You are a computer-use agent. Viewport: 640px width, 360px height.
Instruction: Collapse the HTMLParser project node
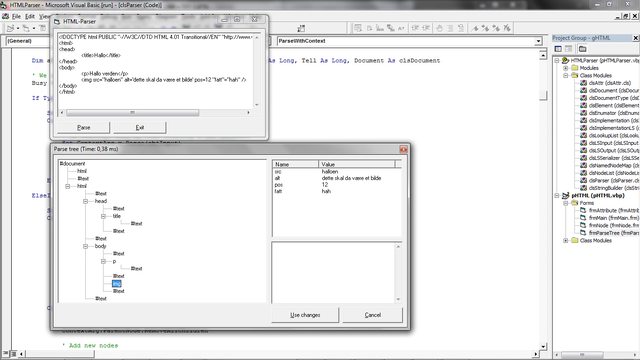pyautogui.click(x=557, y=60)
